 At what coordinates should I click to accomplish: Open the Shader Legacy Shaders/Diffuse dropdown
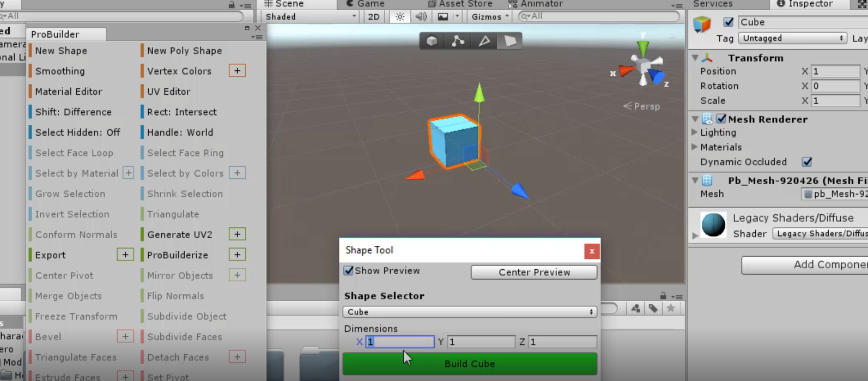click(820, 233)
